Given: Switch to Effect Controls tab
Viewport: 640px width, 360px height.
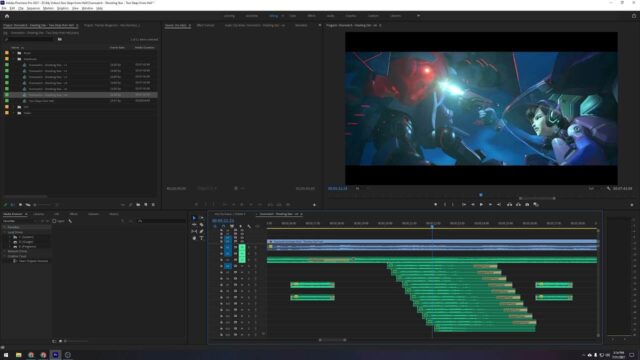Looking at the screenshot, I should [205, 25].
